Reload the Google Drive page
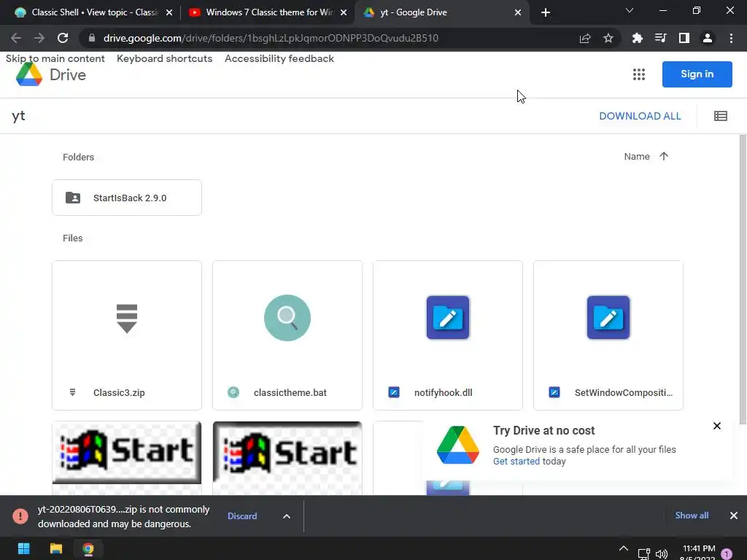Viewport: 747px width, 560px height. pyautogui.click(x=63, y=38)
